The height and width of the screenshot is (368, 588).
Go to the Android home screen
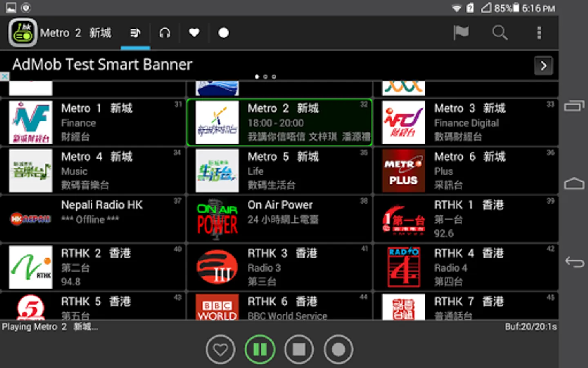pyautogui.click(x=574, y=184)
